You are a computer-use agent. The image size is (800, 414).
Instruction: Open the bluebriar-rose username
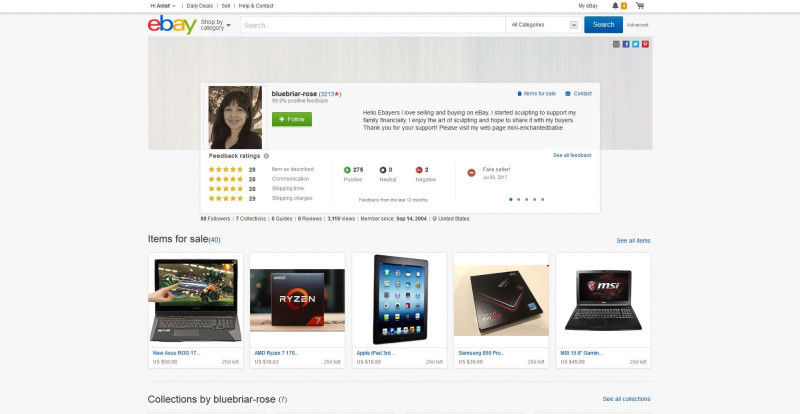click(x=294, y=94)
